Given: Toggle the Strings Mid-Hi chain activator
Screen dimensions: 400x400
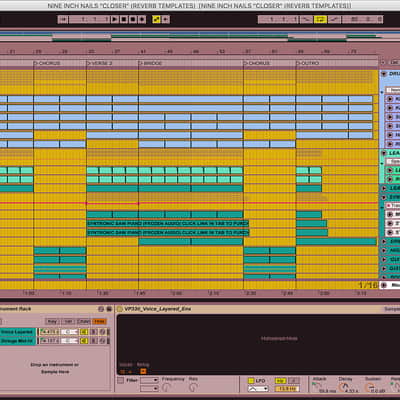Looking at the screenshot, I should (x=84, y=341).
